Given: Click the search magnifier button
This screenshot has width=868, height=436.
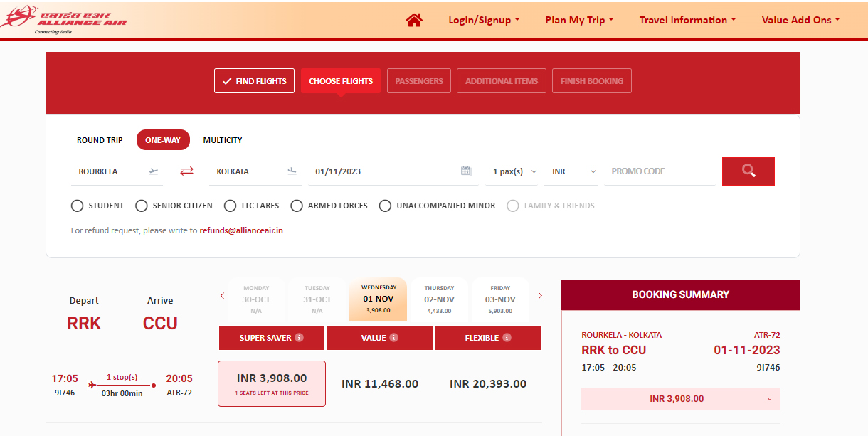Looking at the screenshot, I should tap(748, 171).
